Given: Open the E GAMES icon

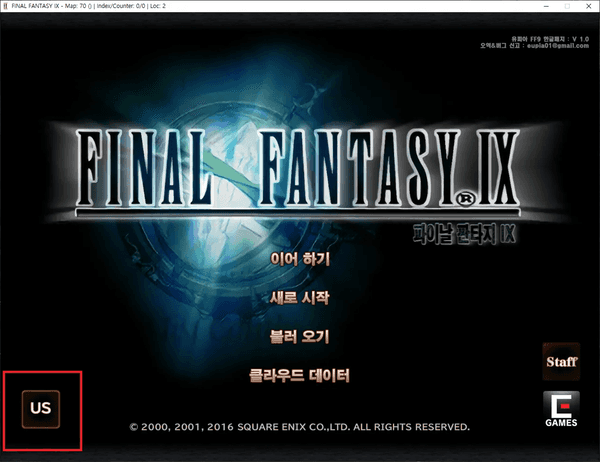Looking at the screenshot, I should point(560,408).
